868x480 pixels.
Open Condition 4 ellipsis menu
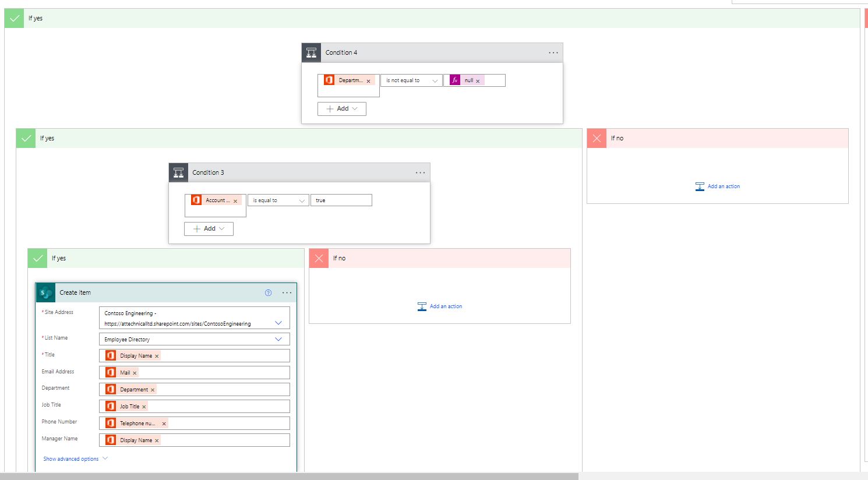553,53
